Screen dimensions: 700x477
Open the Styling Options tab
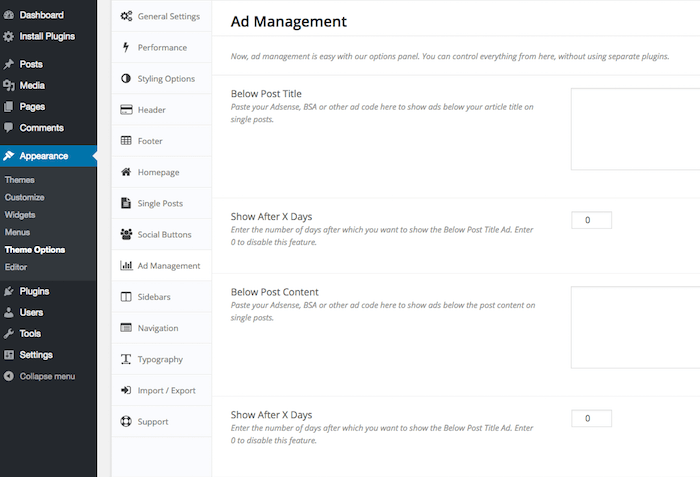click(x=162, y=79)
